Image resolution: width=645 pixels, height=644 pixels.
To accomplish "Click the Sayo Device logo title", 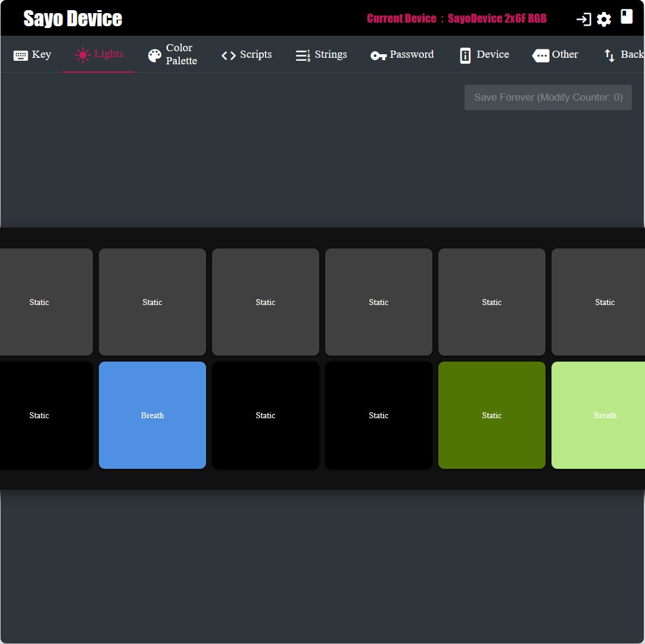I will [x=73, y=18].
